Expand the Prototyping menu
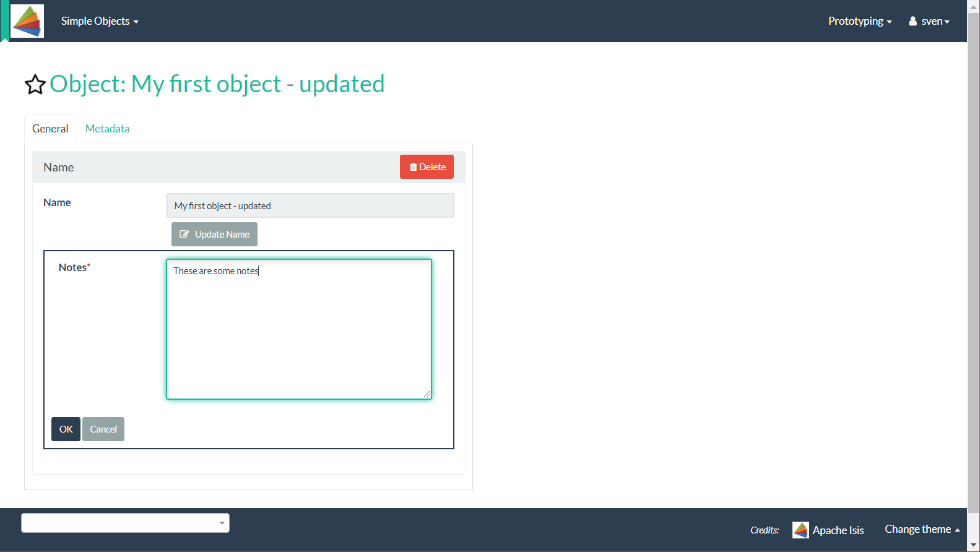This screenshot has width=980, height=552. coord(859,21)
